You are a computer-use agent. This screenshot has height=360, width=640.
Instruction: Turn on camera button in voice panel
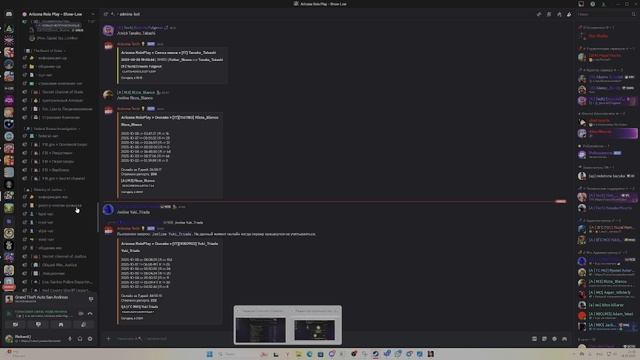16,324
